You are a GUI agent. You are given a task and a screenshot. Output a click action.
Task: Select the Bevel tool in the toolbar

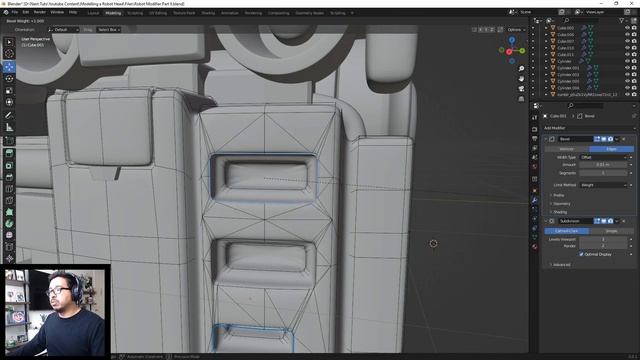9,177
